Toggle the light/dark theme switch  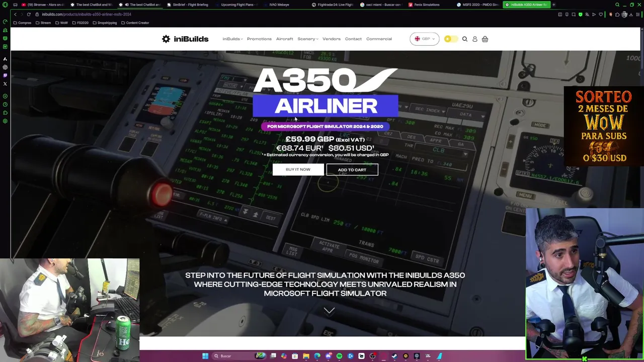(x=451, y=39)
